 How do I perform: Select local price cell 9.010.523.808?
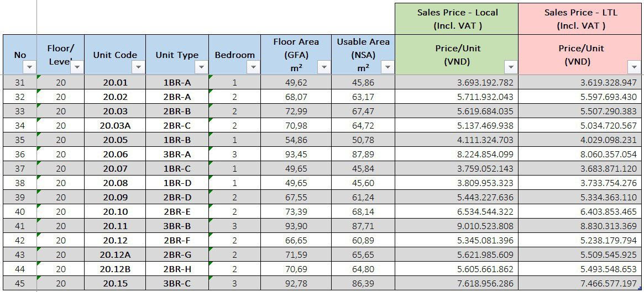click(457, 226)
